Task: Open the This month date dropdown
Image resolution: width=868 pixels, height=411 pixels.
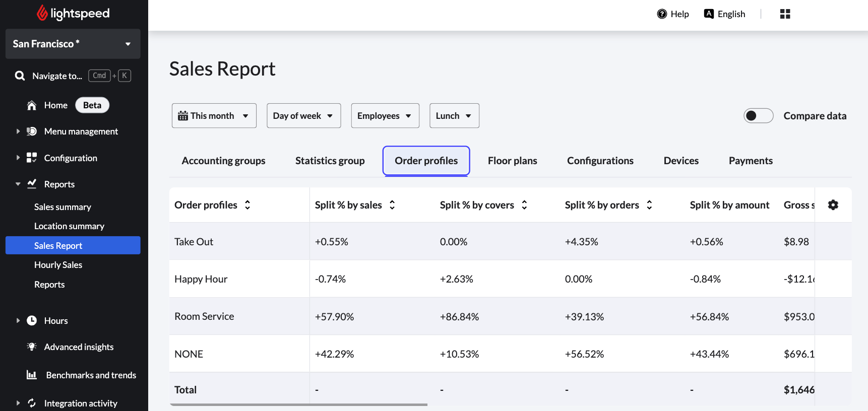Action: coord(214,116)
